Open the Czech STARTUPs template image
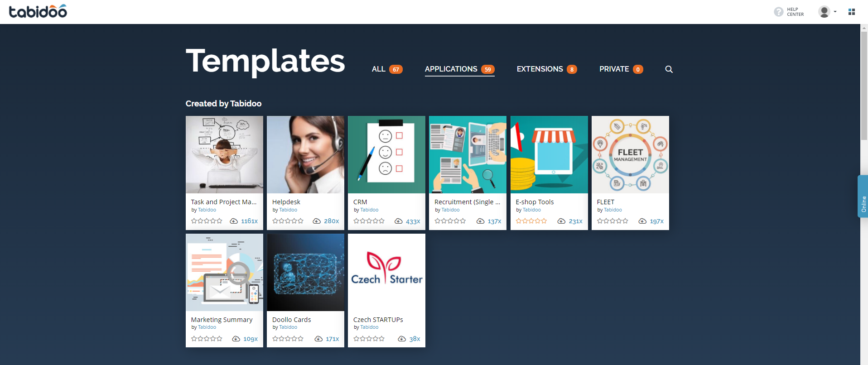868x365 pixels. click(x=386, y=272)
